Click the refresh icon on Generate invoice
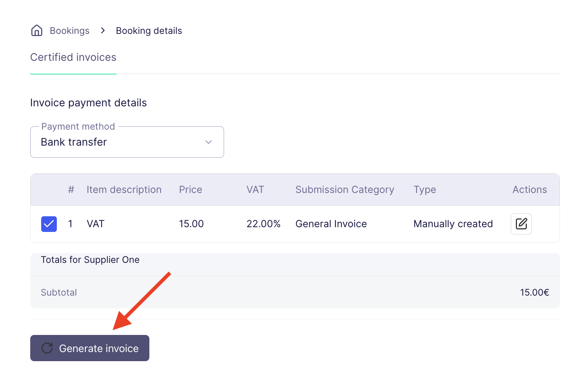 pos(47,348)
